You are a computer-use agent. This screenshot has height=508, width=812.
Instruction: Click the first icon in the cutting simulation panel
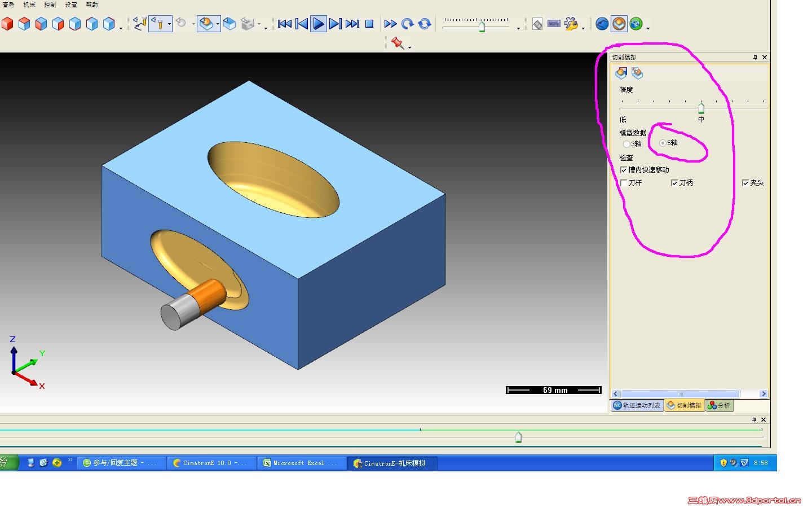(621, 73)
